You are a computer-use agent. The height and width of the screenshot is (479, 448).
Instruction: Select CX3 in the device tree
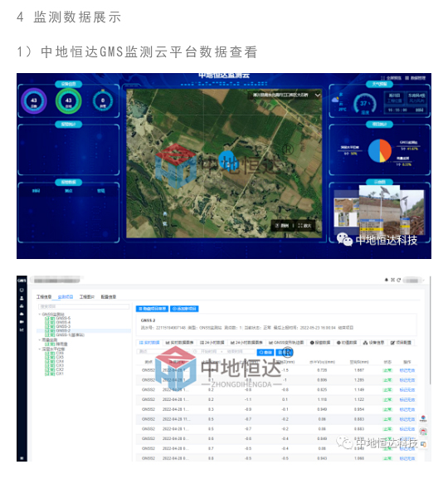click(55, 365)
